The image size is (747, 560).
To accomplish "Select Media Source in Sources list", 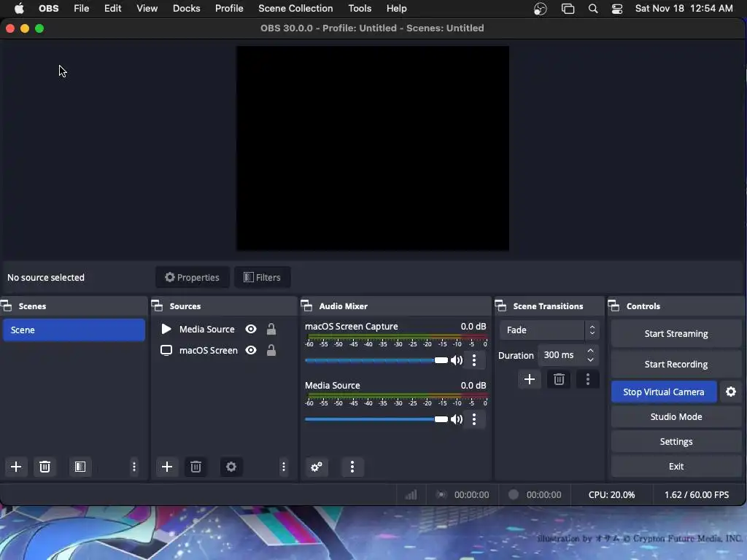I will [206, 329].
